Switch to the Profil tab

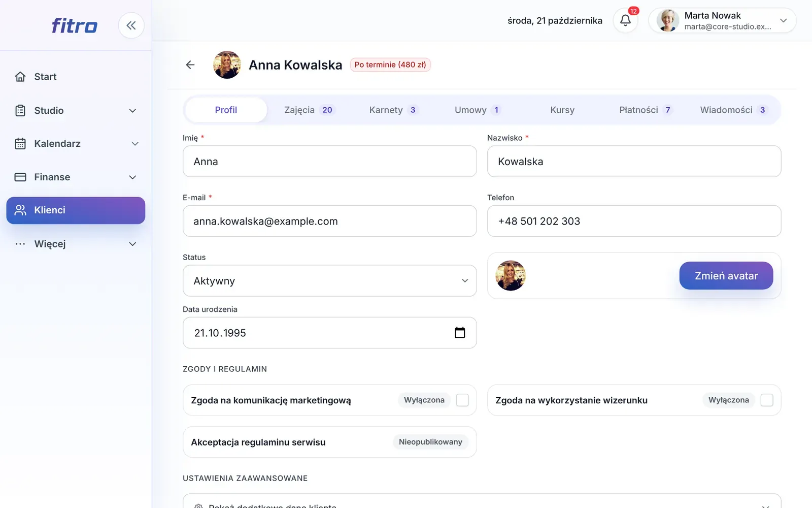click(226, 110)
